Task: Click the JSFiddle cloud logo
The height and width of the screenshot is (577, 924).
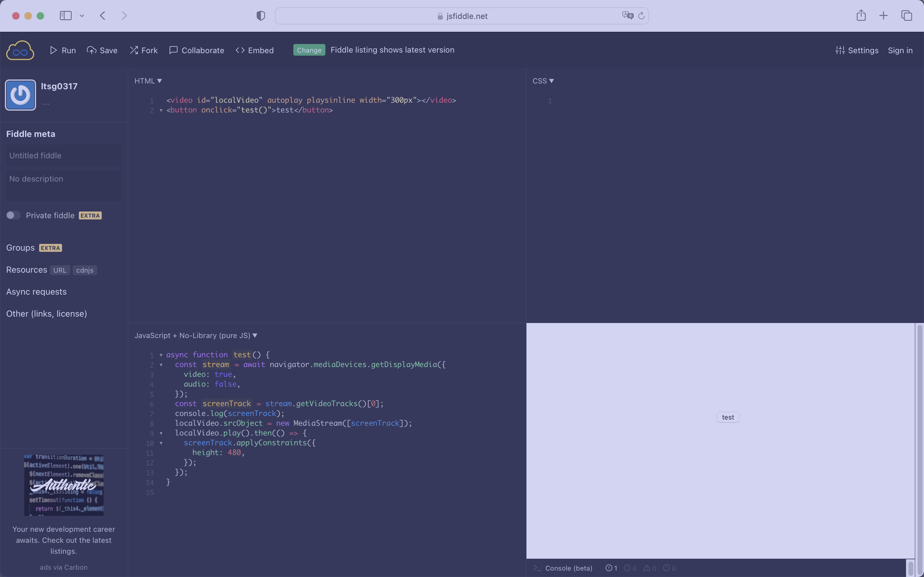Action: [x=20, y=50]
